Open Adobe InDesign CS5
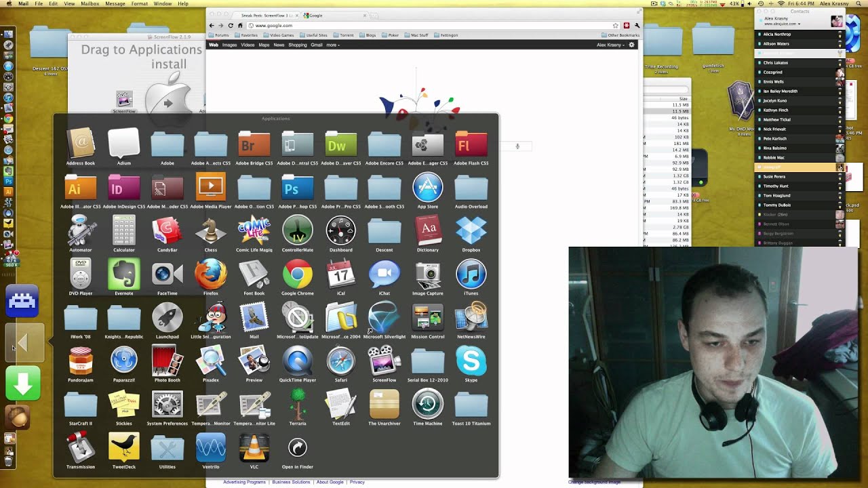The width and height of the screenshot is (868, 488). click(x=124, y=188)
